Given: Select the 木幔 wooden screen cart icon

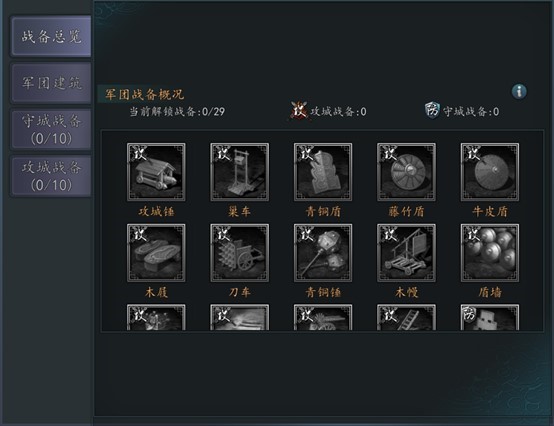Looking at the screenshot, I should (x=406, y=253).
